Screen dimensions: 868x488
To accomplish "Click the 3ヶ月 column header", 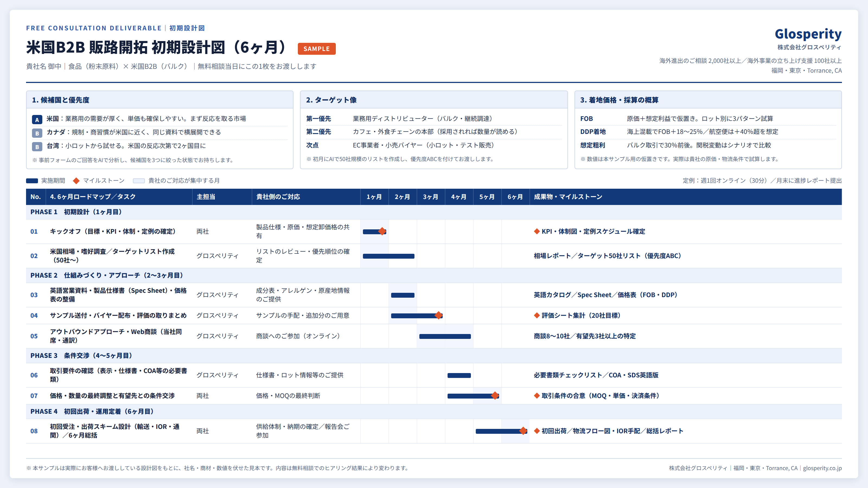I will click(431, 197).
